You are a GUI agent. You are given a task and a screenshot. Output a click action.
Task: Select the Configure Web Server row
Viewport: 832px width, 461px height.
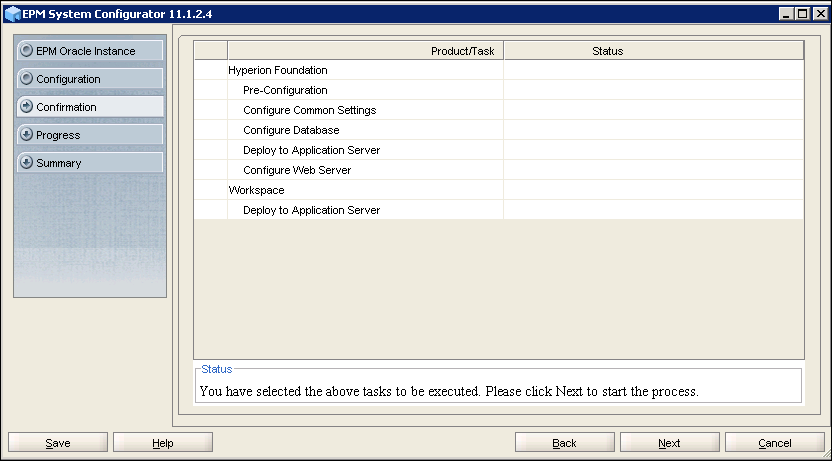click(499, 170)
